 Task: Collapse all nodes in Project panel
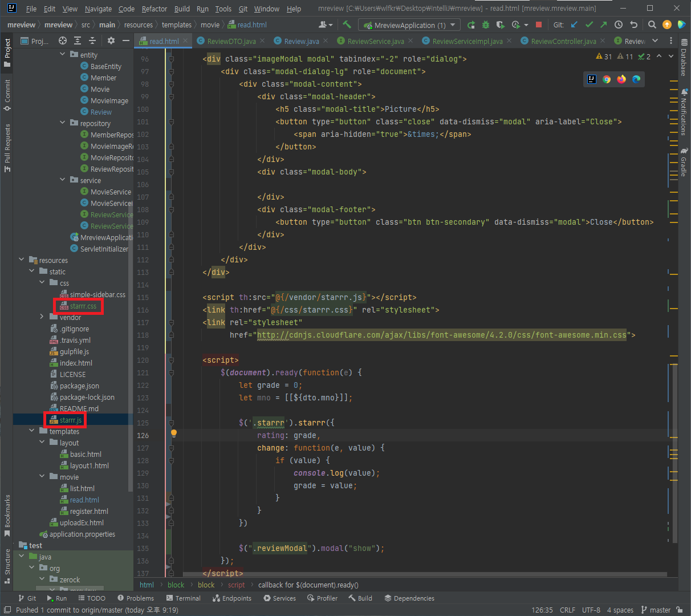tap(92, 40)
